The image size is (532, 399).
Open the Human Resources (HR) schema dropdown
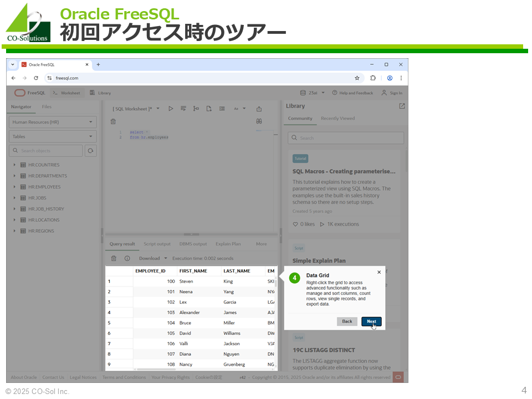(x=53, y=122)
